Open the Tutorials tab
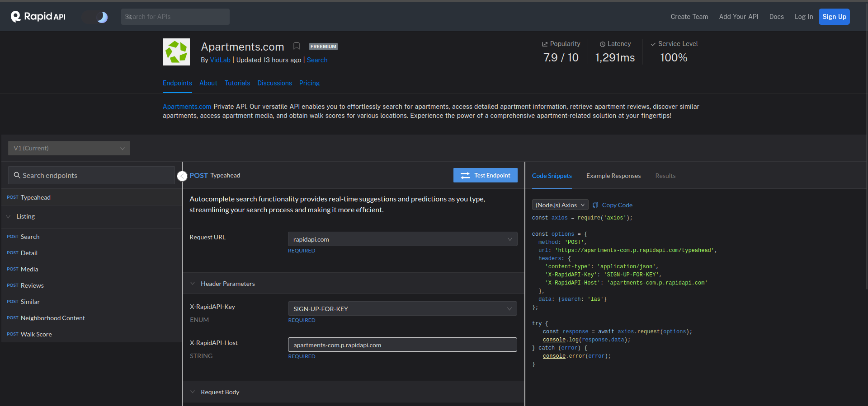Image resolution: width=868 pixels, height=406 pixels. tap(237, 83)
